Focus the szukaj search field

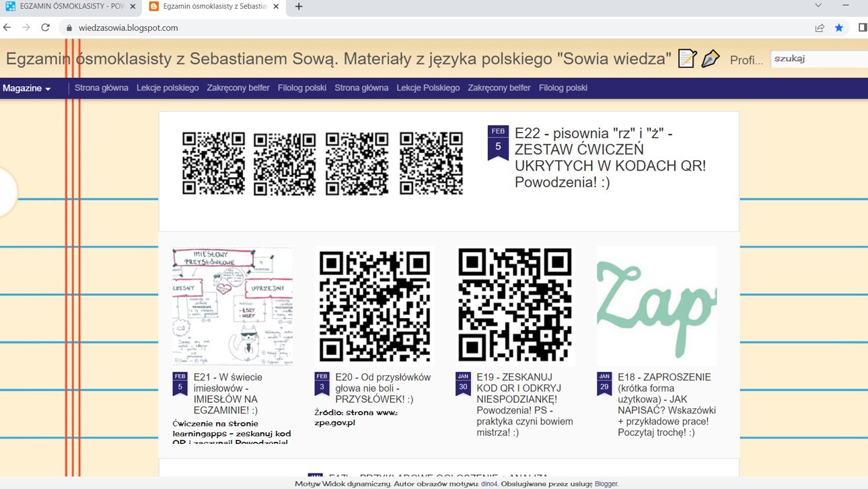tap(819, 59)
